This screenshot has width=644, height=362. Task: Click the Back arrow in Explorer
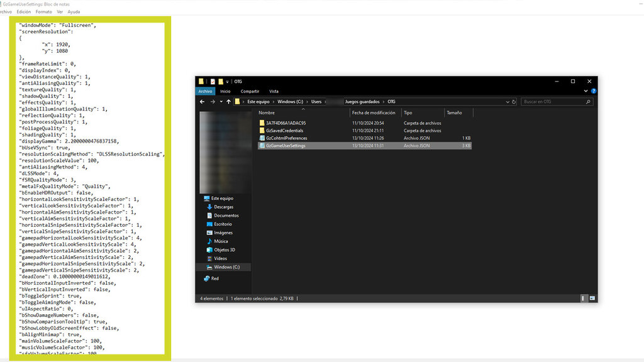202,102
